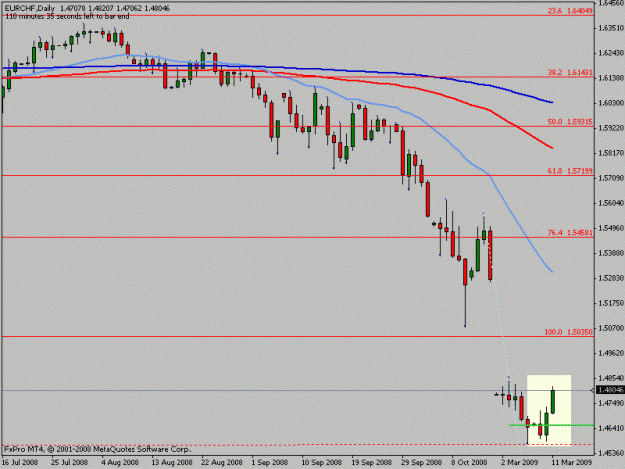Select the green horizontal line near 1.46410
Image resolution: width=625 pixels, height=469 pixels.
coord(552,425)
